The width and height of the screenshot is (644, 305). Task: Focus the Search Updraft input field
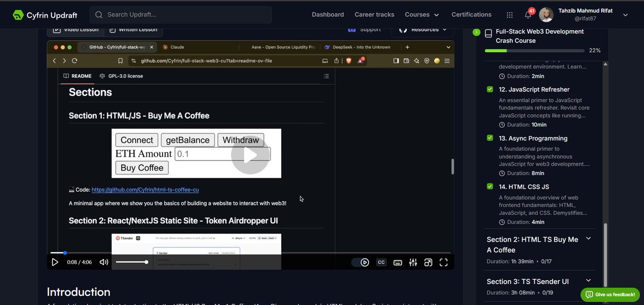pyautogui.click(x=181, y=14)
